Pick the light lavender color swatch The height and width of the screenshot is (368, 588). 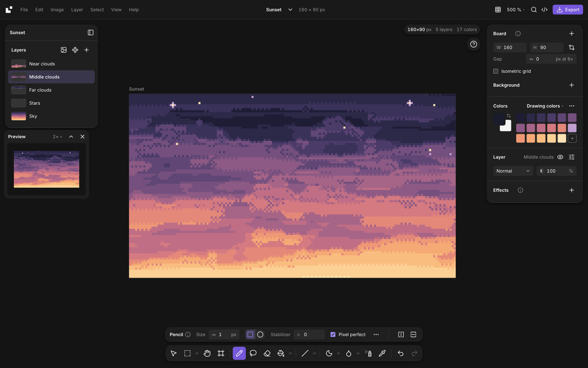point(572,128)
